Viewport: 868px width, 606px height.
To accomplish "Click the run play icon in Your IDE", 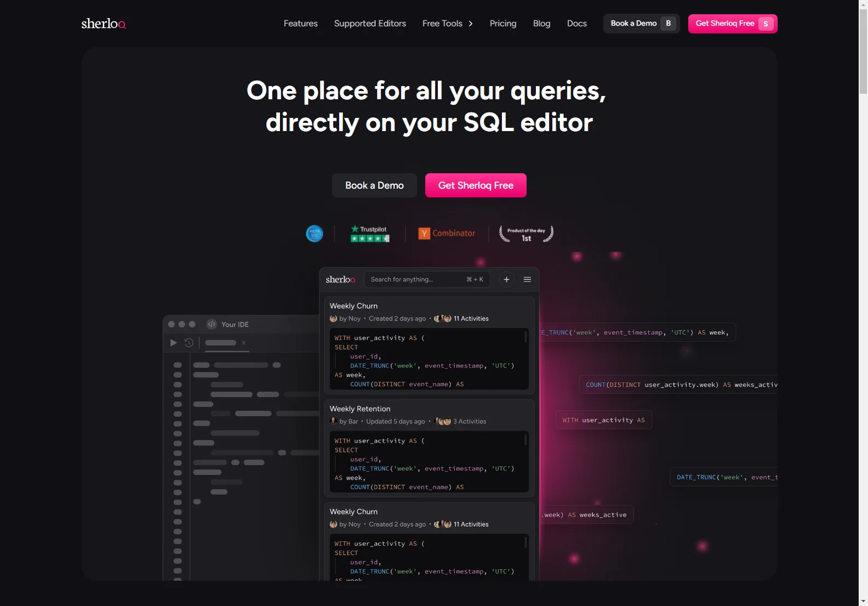I will click(174, 343).
